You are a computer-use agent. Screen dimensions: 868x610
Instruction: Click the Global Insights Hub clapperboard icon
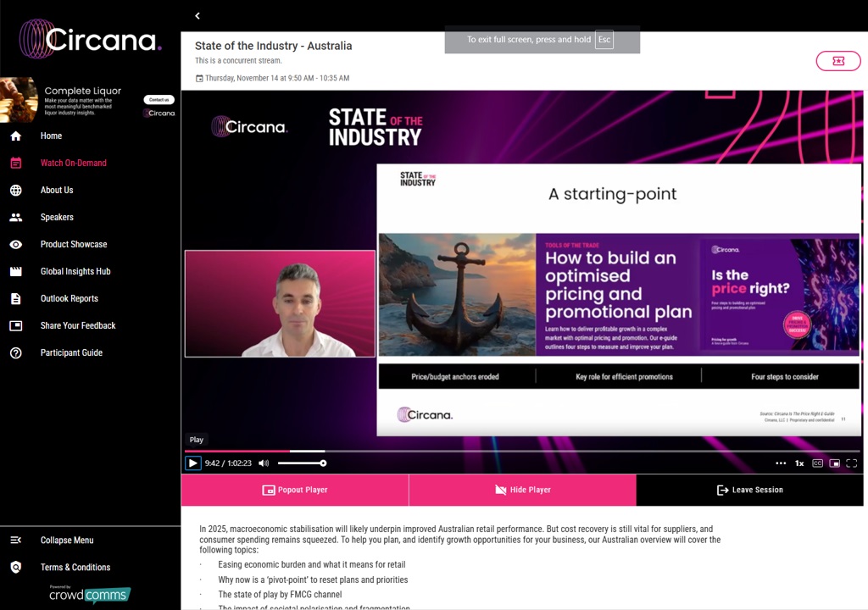tap(16, 271)
